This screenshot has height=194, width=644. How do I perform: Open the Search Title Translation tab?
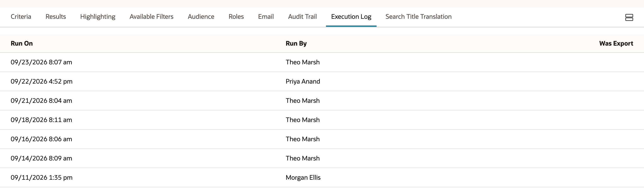tap(419, 17)
